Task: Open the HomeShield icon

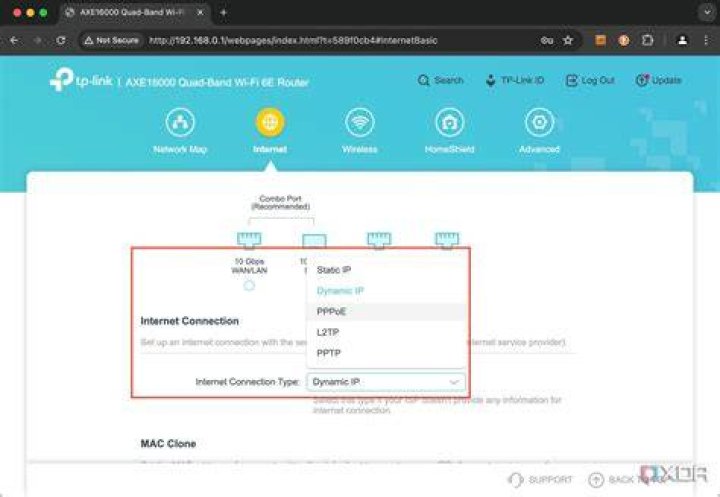Action: coord(450,123)
